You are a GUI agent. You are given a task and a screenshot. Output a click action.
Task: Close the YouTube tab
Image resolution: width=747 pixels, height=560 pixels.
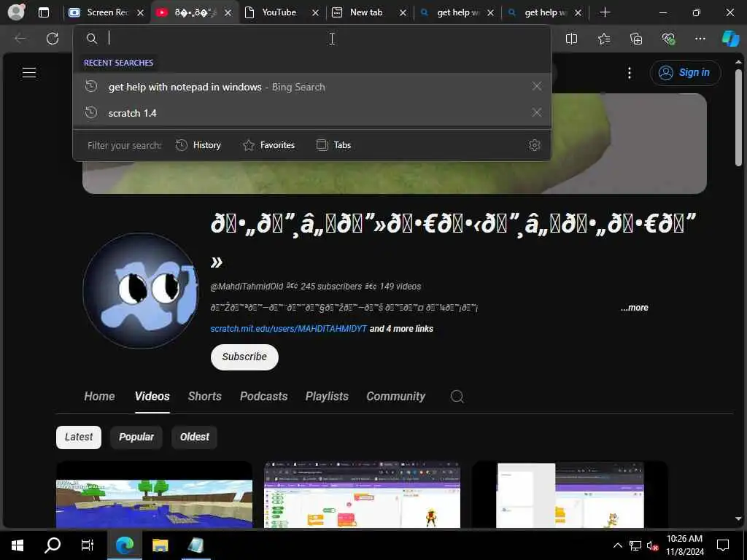315,13
